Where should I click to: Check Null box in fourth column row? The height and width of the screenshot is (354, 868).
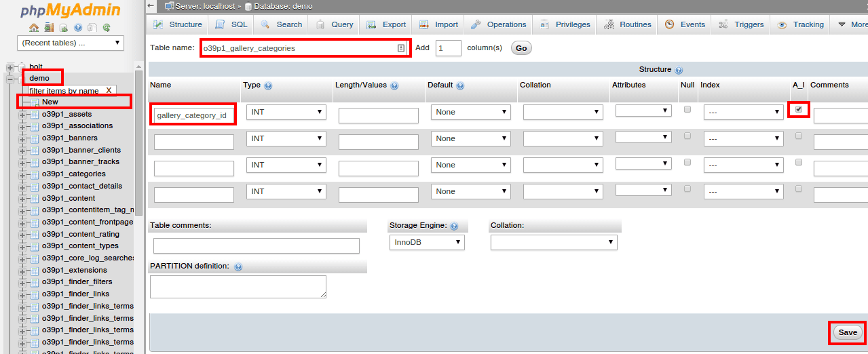click(x=687, y=189)
